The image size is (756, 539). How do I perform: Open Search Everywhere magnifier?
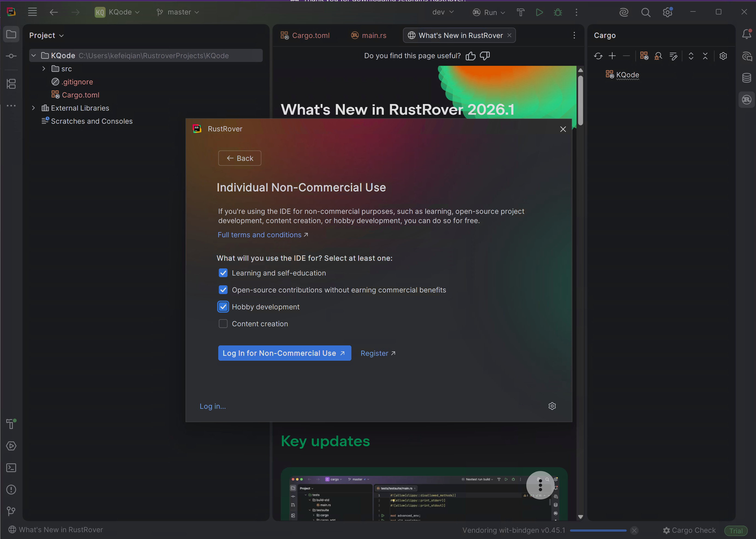point(646,12)
